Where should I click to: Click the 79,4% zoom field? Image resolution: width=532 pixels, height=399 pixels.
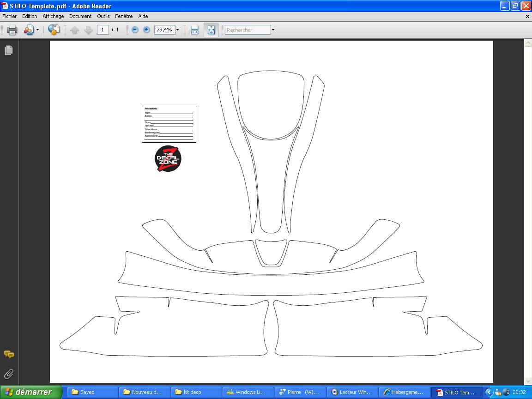[164, 30]
